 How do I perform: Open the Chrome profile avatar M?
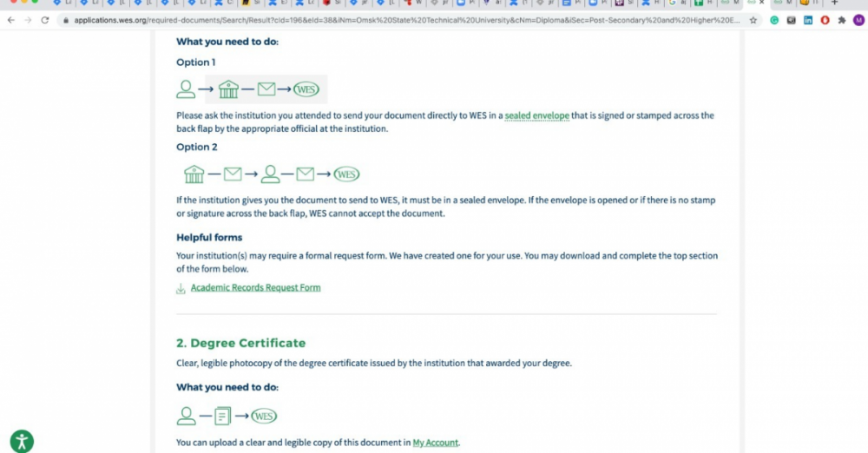[858, 19]
